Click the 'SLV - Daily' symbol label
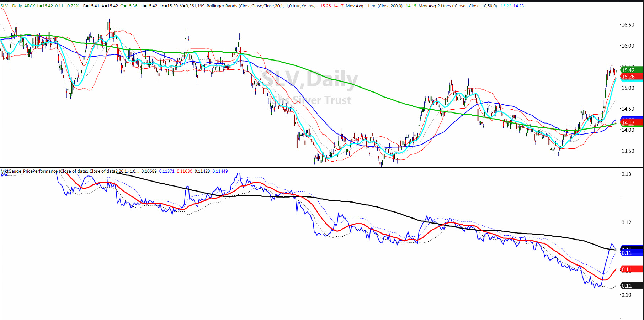 pyautogui.click(x=11, y=6)
